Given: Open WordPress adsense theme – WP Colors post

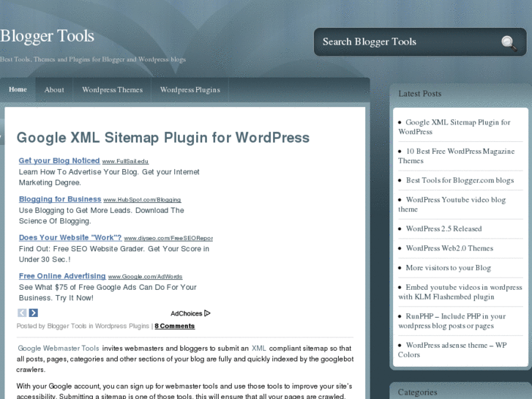Looking at the screenshot, I should [x=453, y=350].
